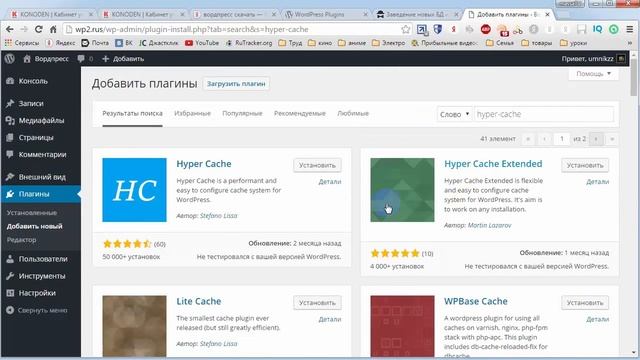Open Консоль dashboard in sidebar

[x=33, y=81]
